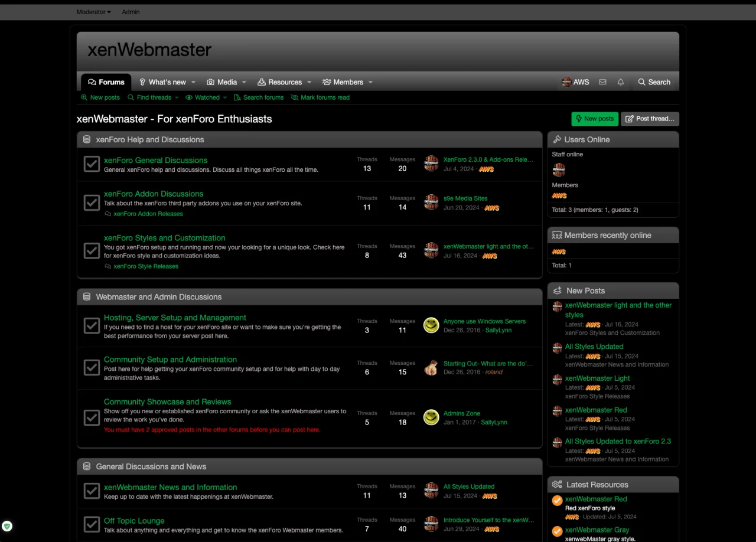Open the Media tab
Image resolution: width=756 pixels, height=542 pixels.
click(222, 82)
